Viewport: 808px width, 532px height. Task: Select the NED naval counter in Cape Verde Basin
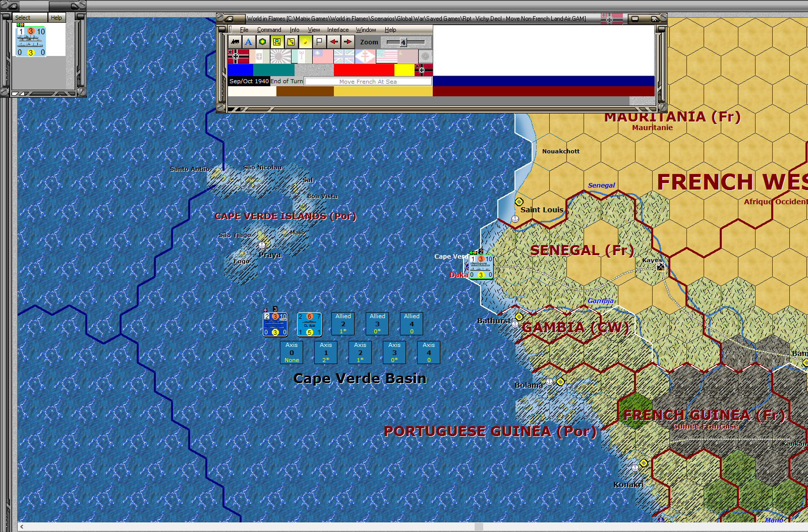pyautogui.click(x=275, y=324)
